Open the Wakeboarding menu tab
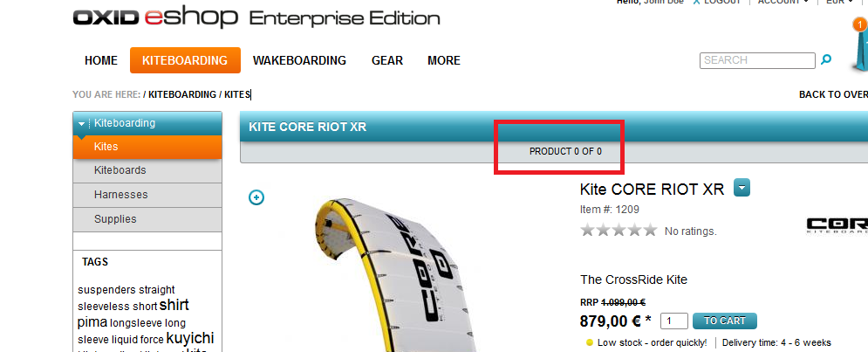Screen dimensions: 868x352 click(299, 60)
